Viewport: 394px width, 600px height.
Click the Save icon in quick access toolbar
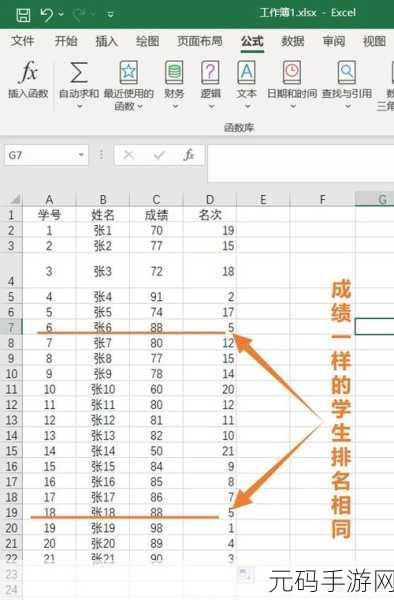point(23,15)
